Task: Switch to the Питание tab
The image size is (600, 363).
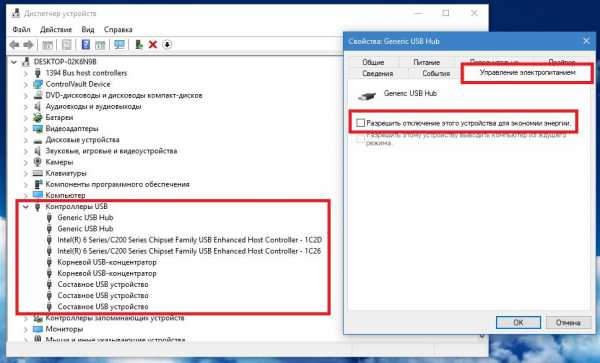Action: 426,62
